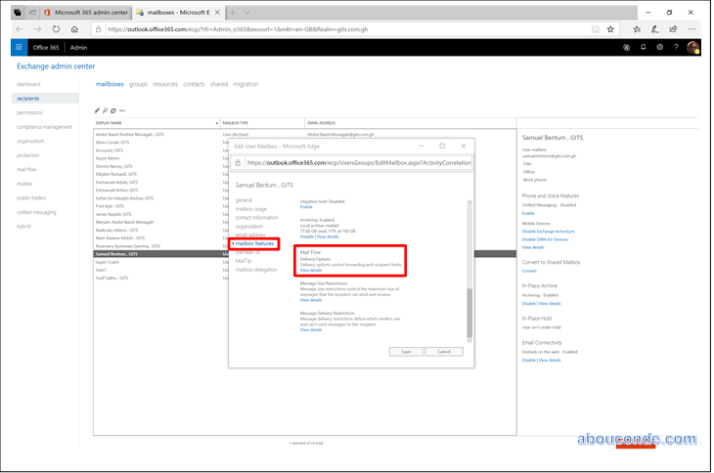
Task: Select mailbox features in the dialog sidebar
Action: [x=256, y=244]
